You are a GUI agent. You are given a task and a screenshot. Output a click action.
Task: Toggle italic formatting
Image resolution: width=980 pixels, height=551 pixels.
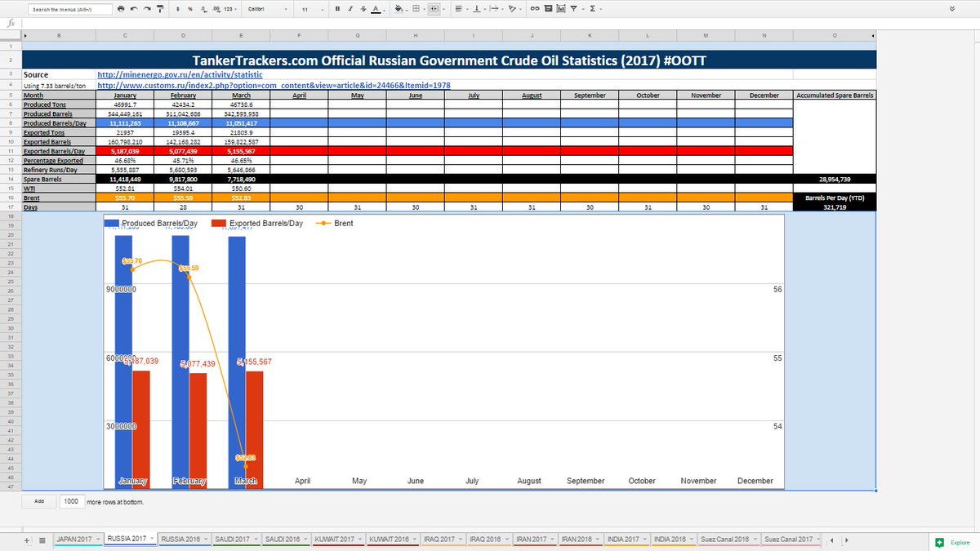coord(350,9)
